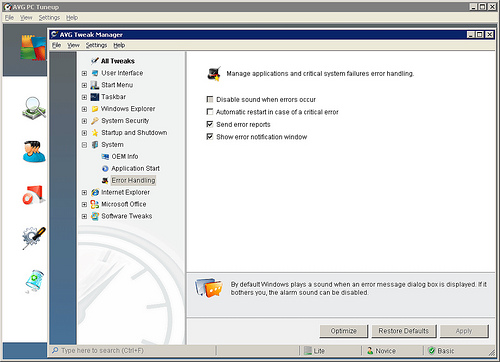Click the gear and screwdriver icon in sidebar

tap(34, 238)
